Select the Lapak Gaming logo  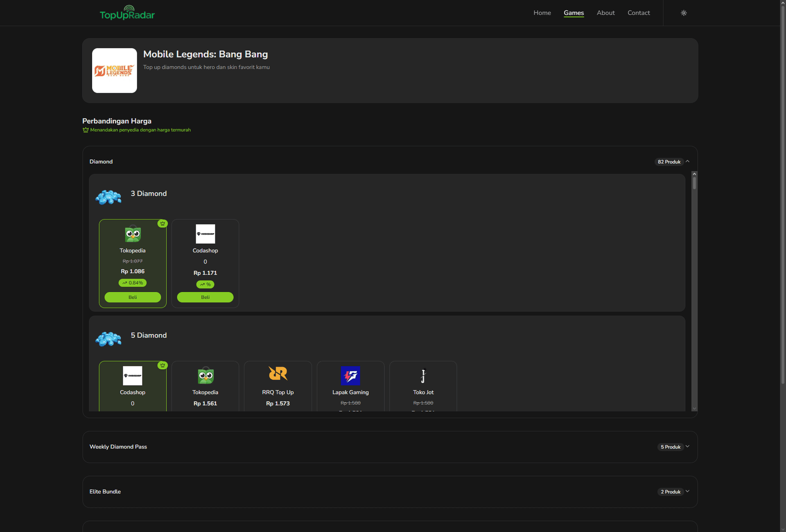point(350,376)
